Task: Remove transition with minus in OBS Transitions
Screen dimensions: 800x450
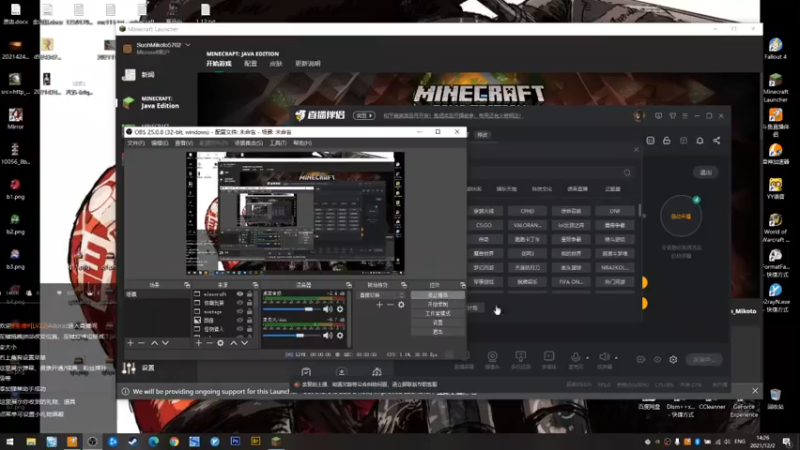Action: coord(390,305)
